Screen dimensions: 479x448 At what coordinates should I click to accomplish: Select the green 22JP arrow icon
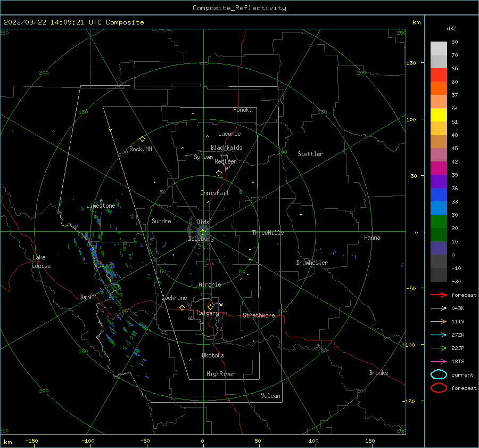coord(439,348)
